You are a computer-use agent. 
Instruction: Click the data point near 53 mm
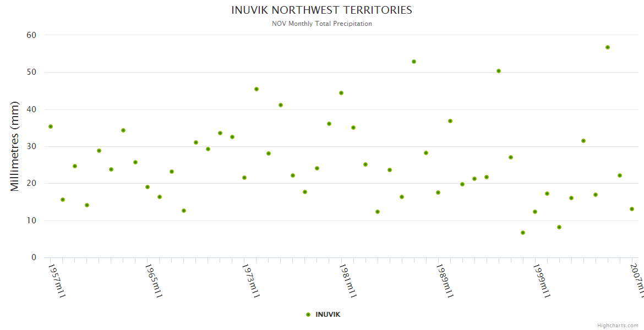pos(414,62)
